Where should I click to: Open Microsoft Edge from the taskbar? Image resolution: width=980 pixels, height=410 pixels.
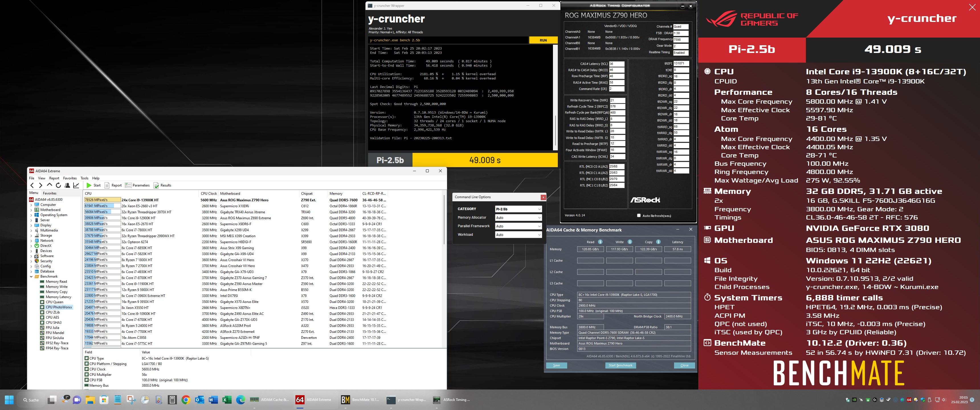coord(240,400)
